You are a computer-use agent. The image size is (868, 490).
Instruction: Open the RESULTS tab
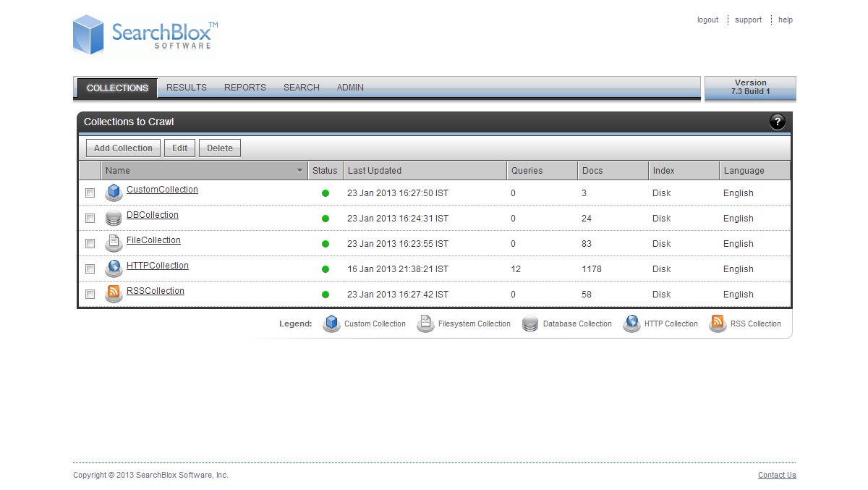point(187,88)
